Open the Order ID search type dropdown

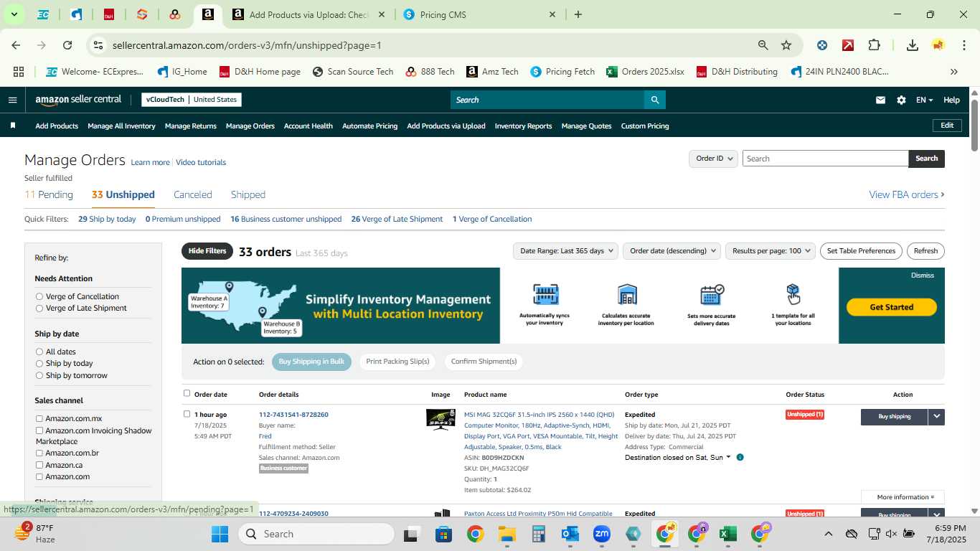[713, 159]
